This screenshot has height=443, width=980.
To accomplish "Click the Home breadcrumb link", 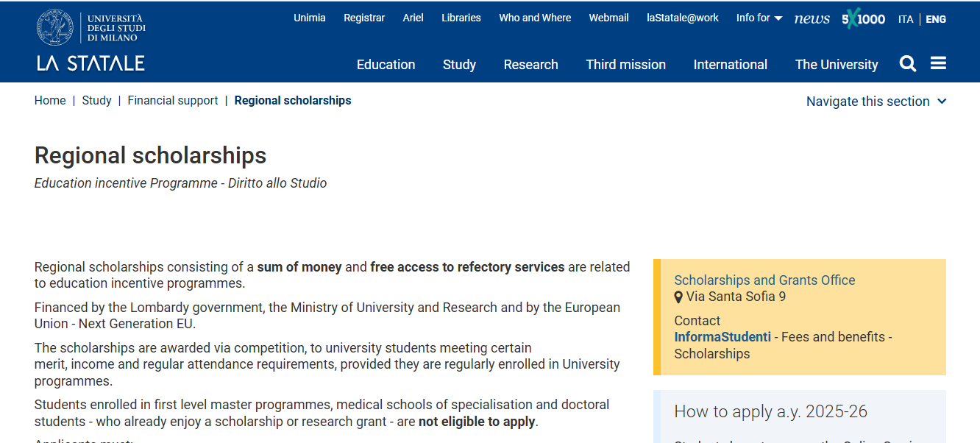I will pos(50,101).
